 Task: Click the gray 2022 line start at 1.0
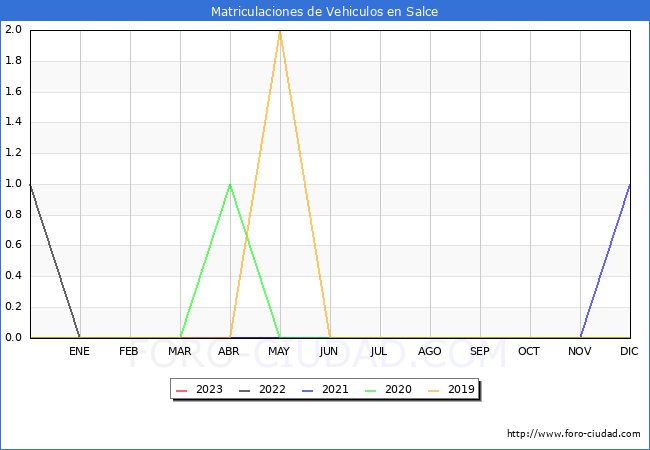(x=31, y=185)
